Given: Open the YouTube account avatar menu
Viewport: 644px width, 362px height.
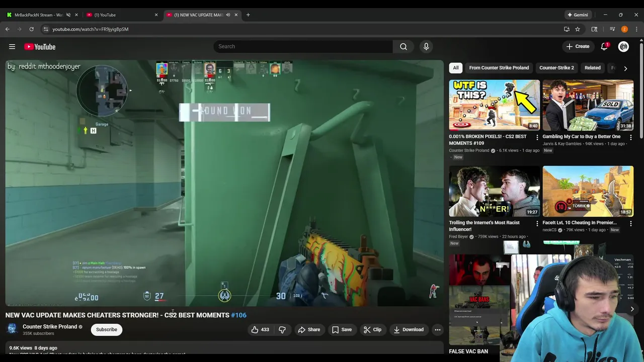Looking at the screenshot, I should 623,46.
